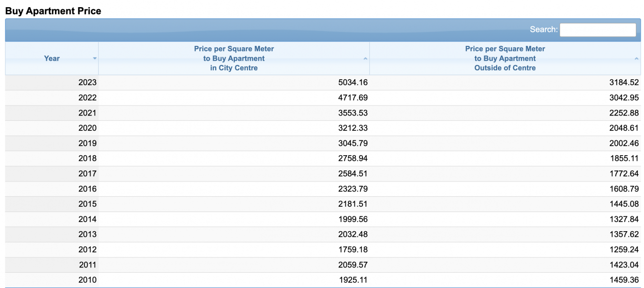Focus the Search input field
Image resolution: width=644 pixels, height=288 pixels.
tap(597, 30)
